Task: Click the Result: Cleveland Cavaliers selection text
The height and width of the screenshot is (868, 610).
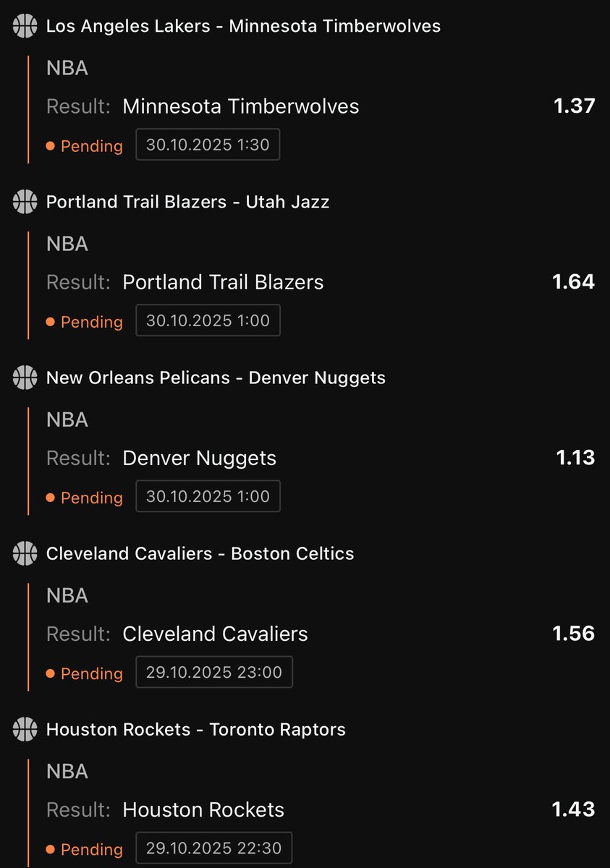Action: (177, 634)
